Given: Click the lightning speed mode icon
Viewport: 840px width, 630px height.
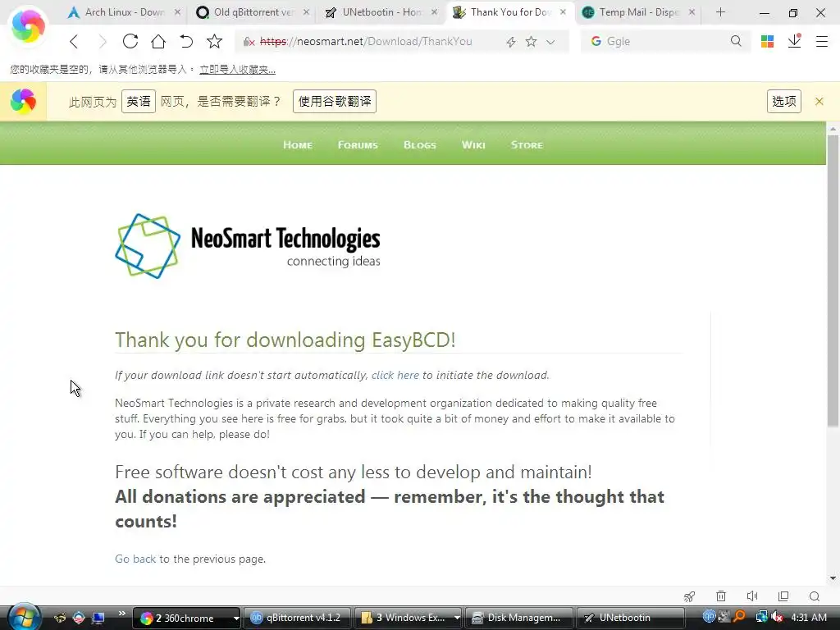Looking at the screenshot, I should click(x=511, y=42).
